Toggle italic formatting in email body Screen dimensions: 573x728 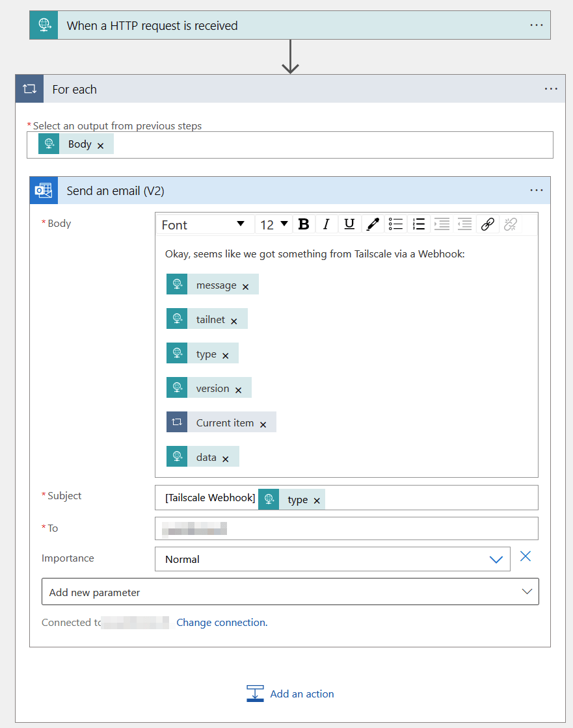coord(326,224)
